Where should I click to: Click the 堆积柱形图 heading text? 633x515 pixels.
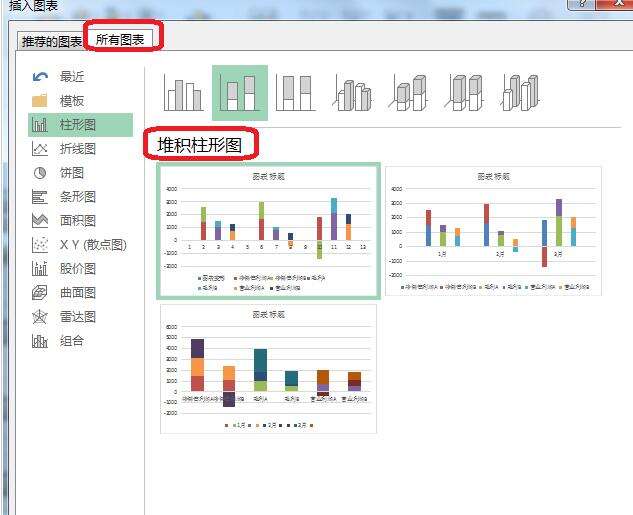coord(200,145)
